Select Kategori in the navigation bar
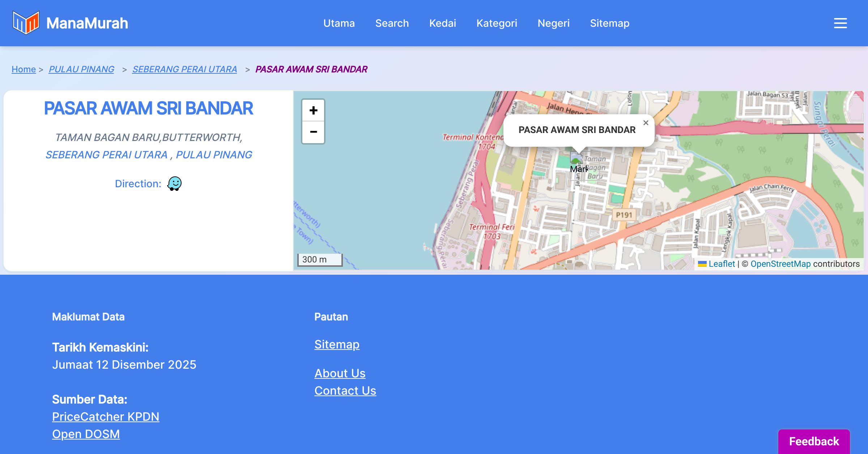The height and width of the screenshot is (454, 868). 497,23
